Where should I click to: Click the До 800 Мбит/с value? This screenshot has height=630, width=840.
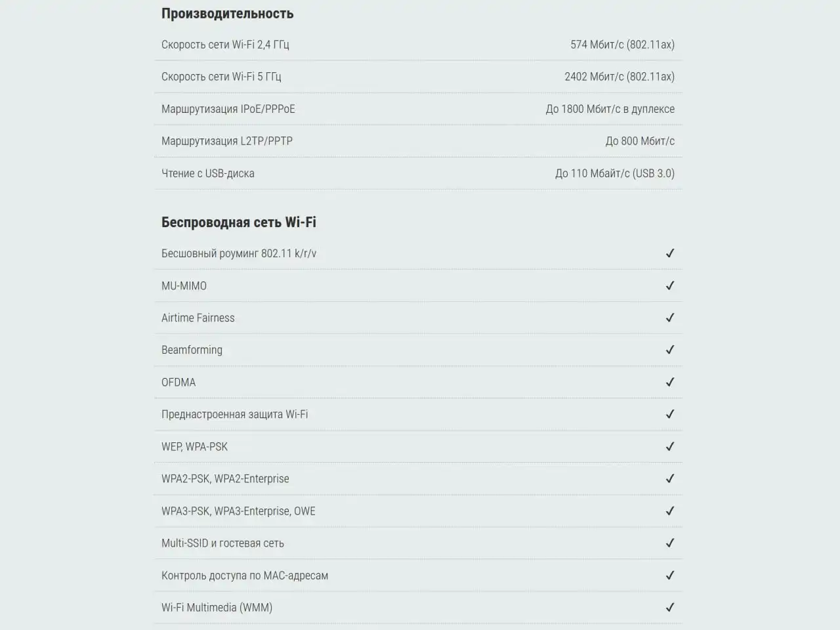640,141
